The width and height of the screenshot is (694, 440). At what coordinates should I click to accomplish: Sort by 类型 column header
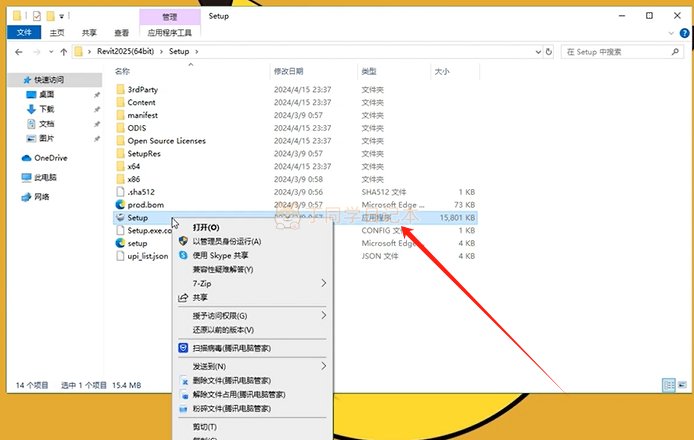click(369, 71)
